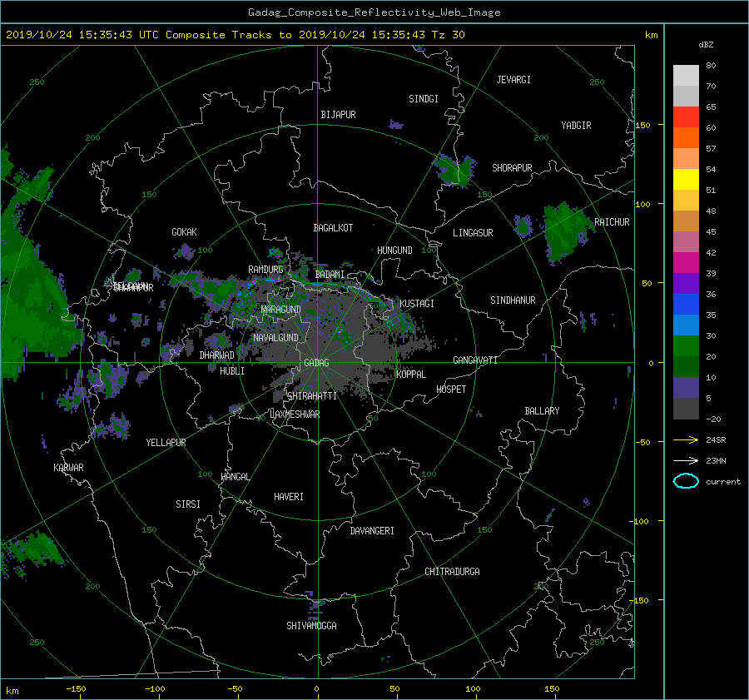Pick the magenta 42 dBZ color swatch
The width and height of the screenshot is (749, 700).
click(686, 262)
